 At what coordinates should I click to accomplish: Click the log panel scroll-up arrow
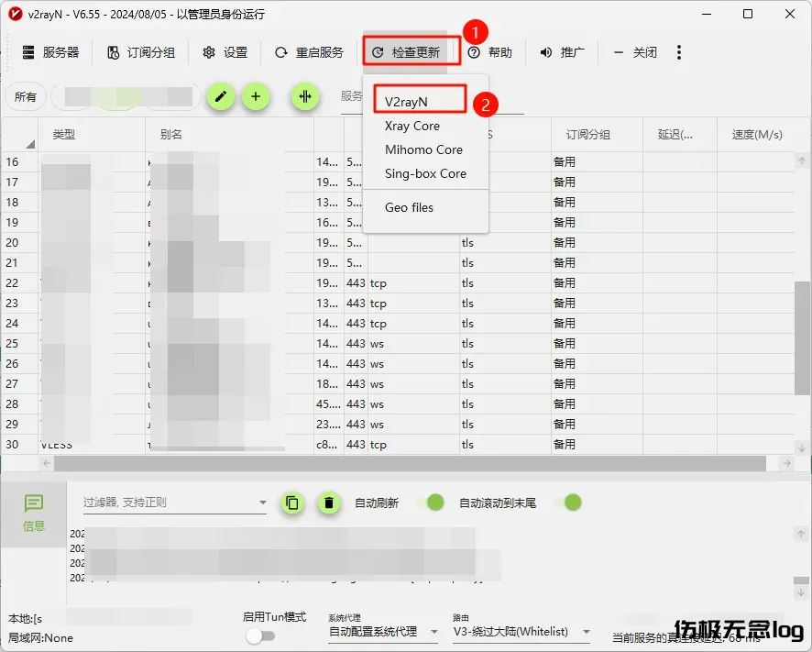coord(801,534)
